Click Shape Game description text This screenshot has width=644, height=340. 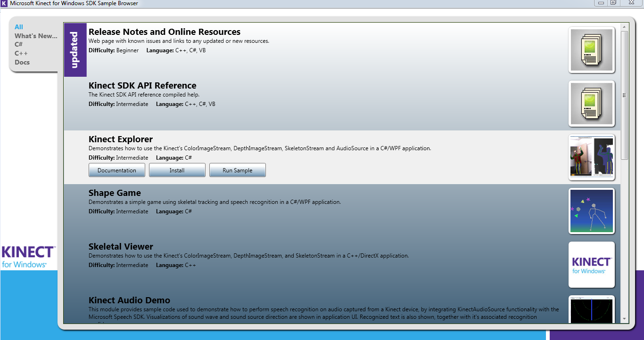coord(215,202)
